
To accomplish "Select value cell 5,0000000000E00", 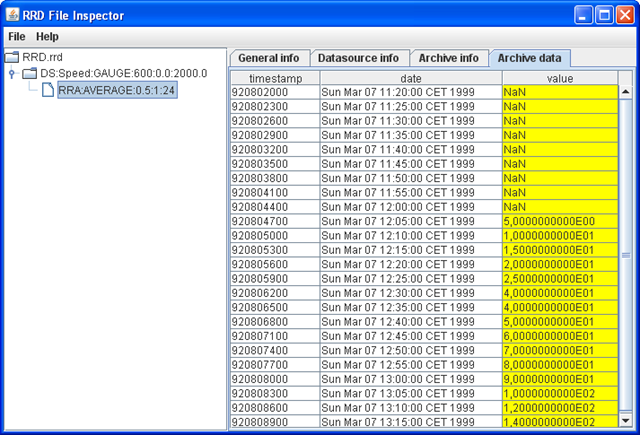I will tap(560, 221).
